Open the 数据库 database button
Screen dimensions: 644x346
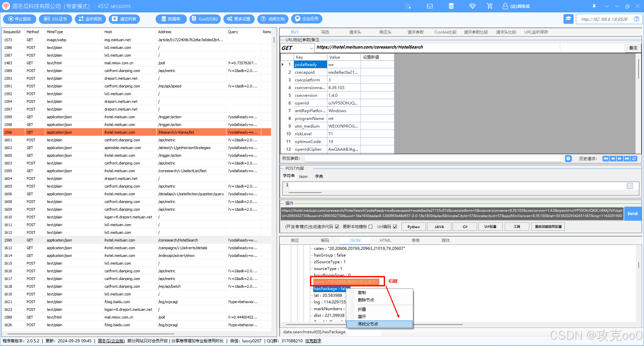[x=171, y=19]
